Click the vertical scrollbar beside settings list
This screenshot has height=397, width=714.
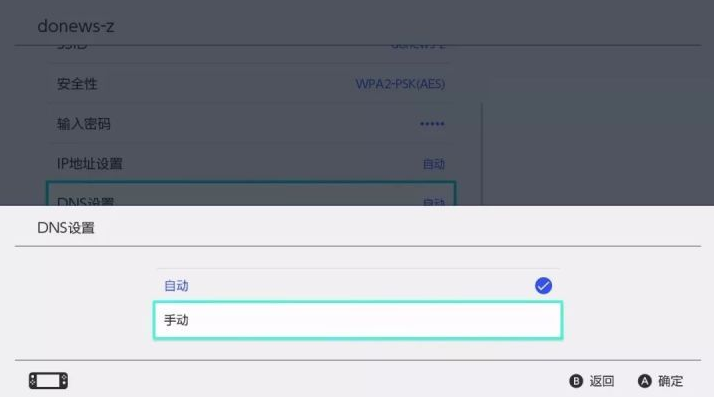click(x=482, y=154)
